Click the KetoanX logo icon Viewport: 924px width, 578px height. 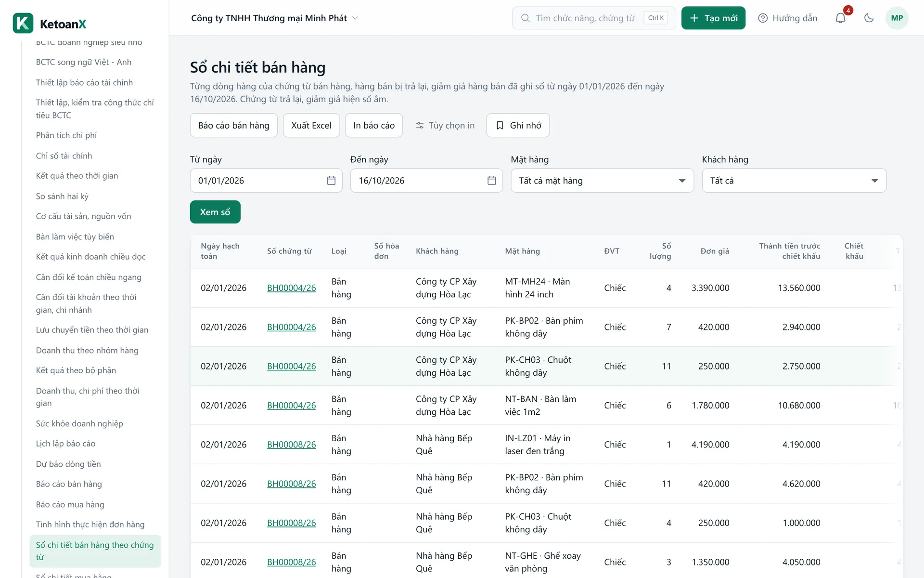23,23
